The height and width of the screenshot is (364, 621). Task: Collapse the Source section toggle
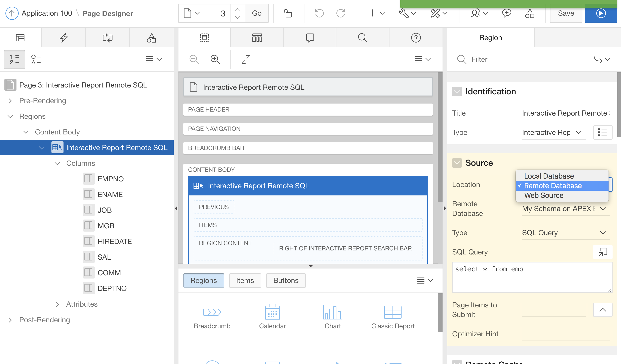[x=457, y=163]
